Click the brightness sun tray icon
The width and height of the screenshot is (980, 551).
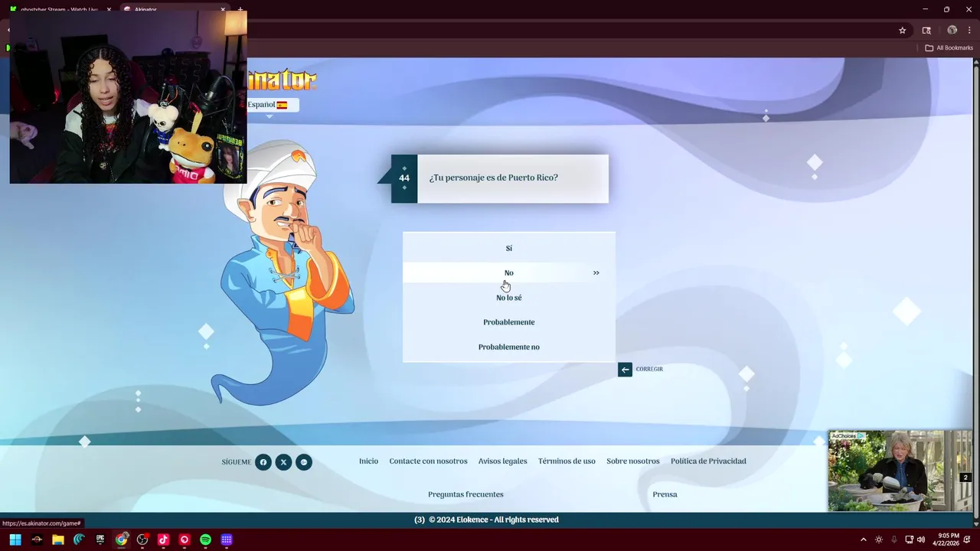tap(879, 540)
